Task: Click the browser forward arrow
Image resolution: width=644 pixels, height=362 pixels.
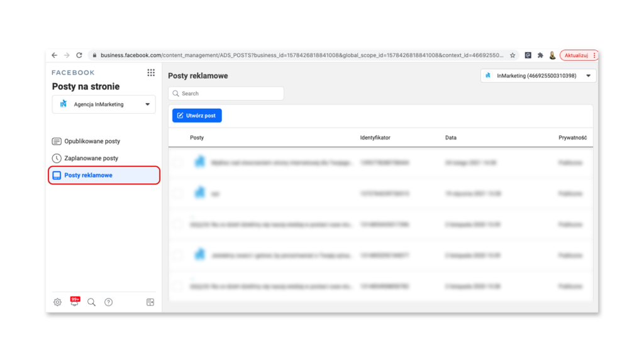Action: (x=67, y=55)
